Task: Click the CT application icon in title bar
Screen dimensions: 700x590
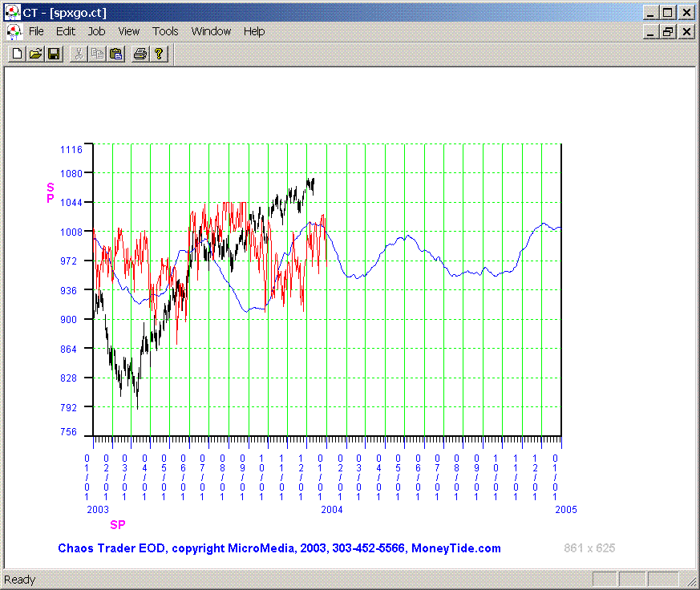Action: pyautogui.click(x=12, y=13)
